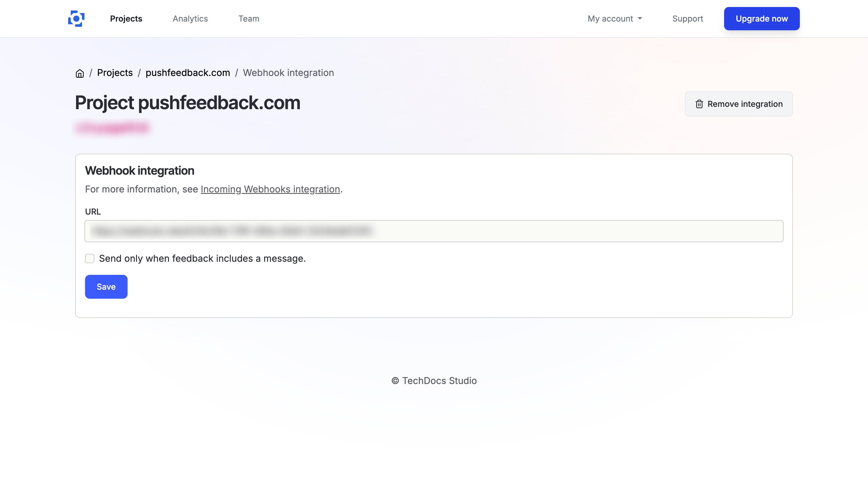This screenshot has height=499, width=868.
Task: Open pushfeedback.com breadcrumb link
Action: click(188, 73)
